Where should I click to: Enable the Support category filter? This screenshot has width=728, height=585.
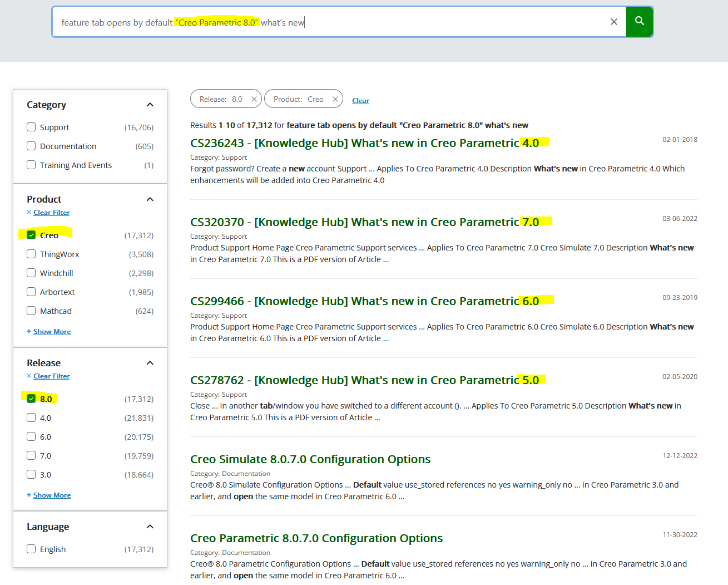click(x=31, y=127)
